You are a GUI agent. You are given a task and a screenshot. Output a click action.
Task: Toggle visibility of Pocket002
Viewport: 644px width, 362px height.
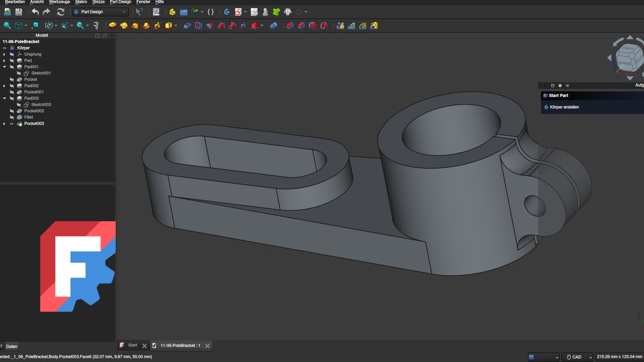(12, 111)
